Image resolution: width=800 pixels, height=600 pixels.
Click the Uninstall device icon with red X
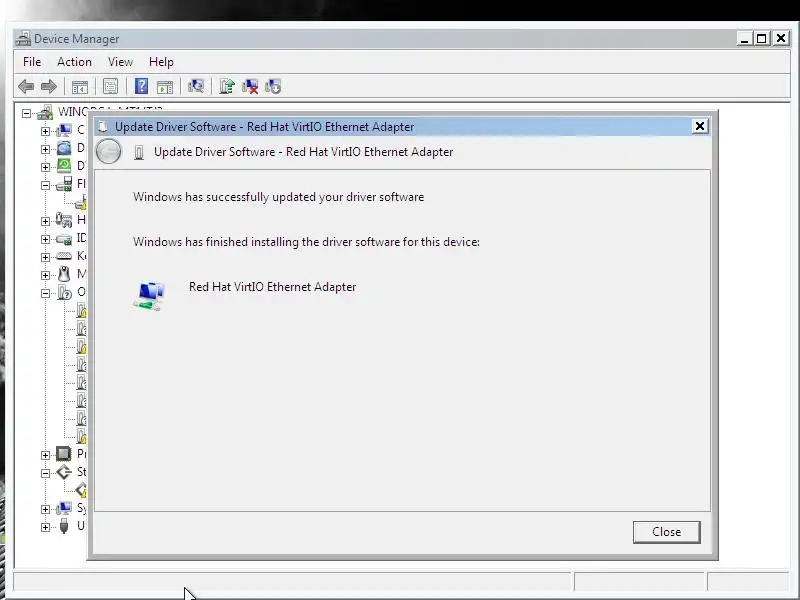(249, 86)
